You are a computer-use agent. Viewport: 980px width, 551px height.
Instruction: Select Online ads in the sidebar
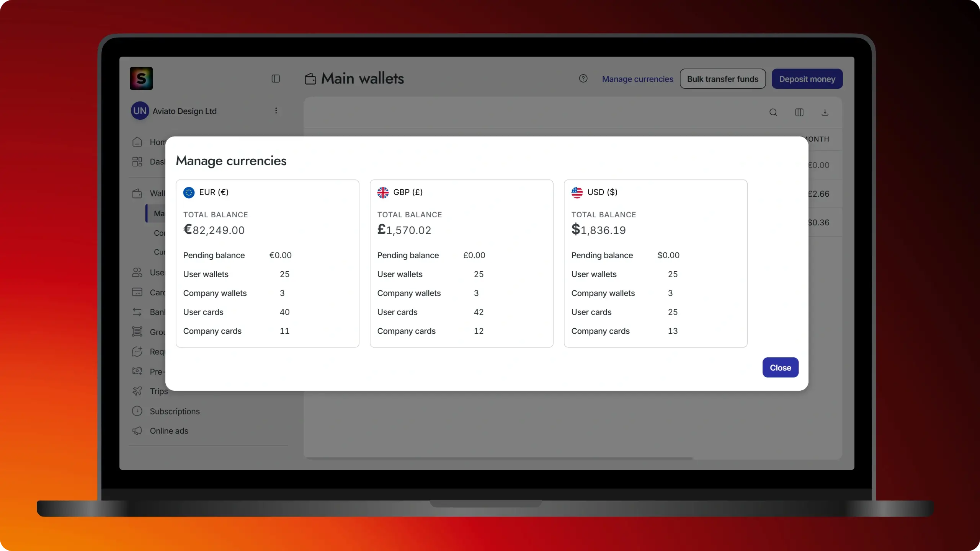click(169, 431)
